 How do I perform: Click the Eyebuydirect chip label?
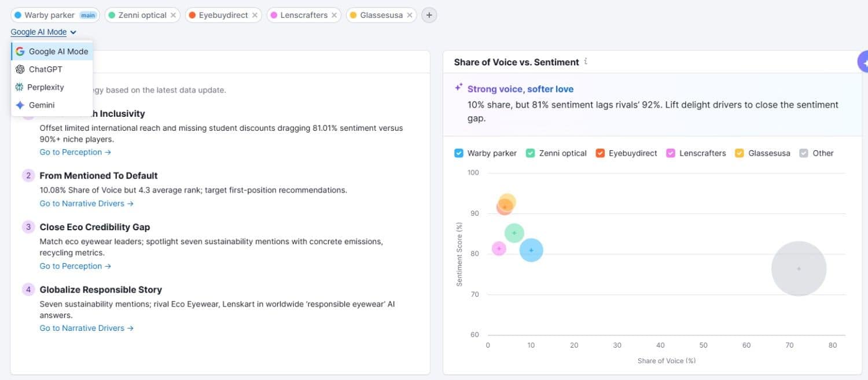223,16
